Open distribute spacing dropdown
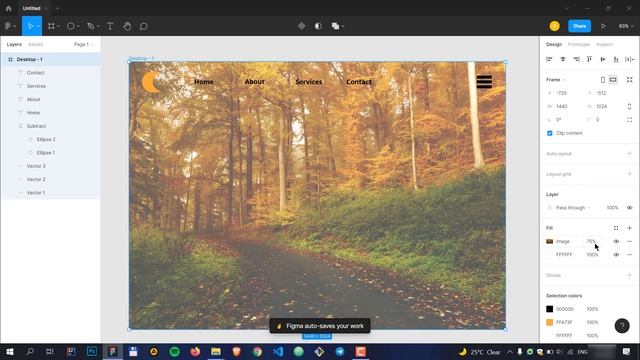 pyautogui.click(x=629, y=59)
